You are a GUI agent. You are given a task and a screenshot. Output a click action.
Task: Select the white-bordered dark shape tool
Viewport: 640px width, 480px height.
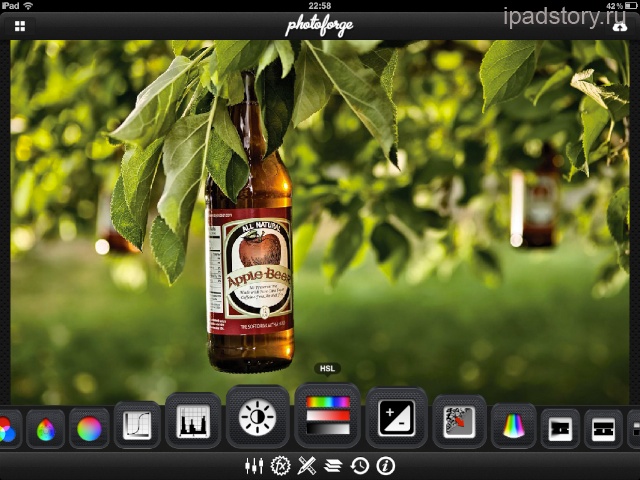click(560, 429)
